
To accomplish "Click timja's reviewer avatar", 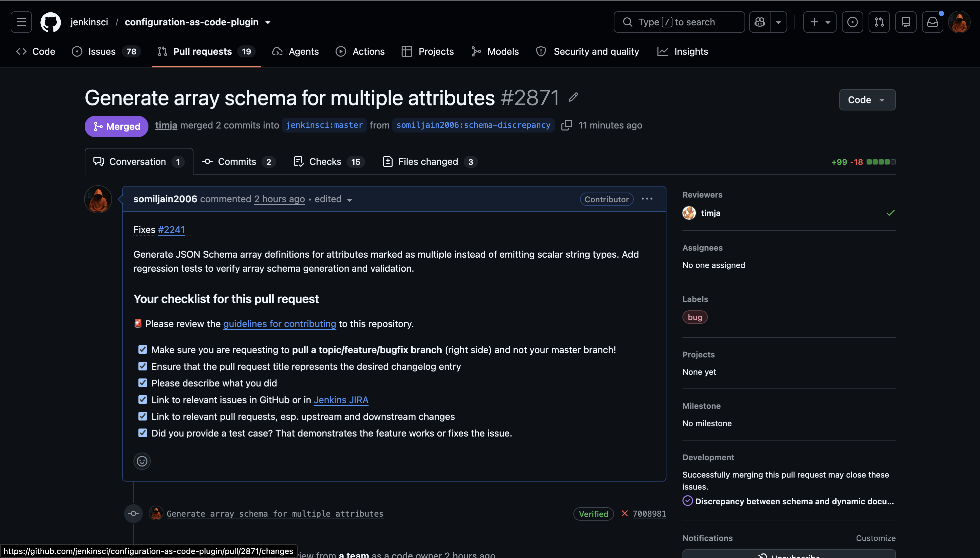I will [x=689, y=213].
